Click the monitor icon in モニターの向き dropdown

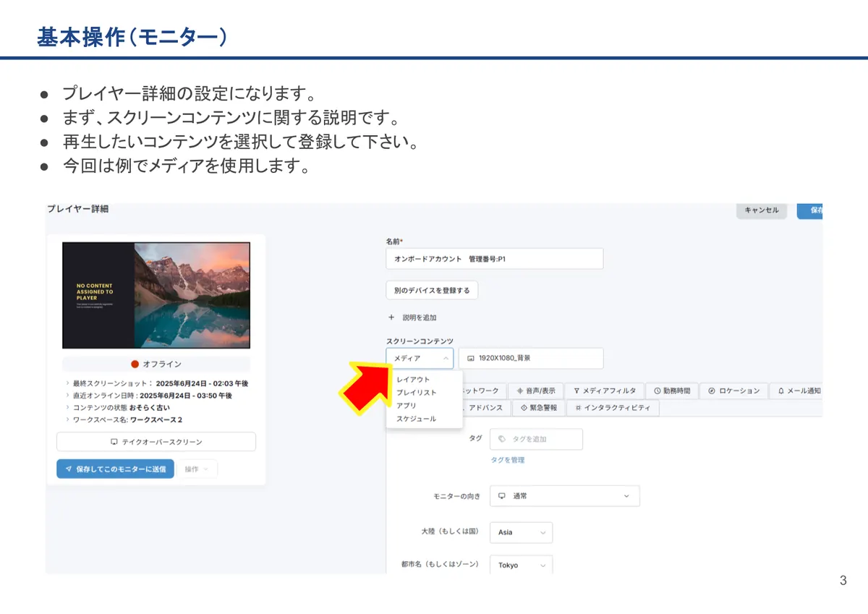coord(502,496)
